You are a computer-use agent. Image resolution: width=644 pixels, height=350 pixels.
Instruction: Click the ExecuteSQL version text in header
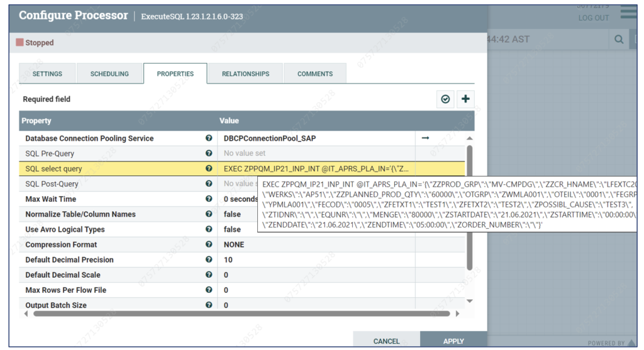click(x=192, y=16)
